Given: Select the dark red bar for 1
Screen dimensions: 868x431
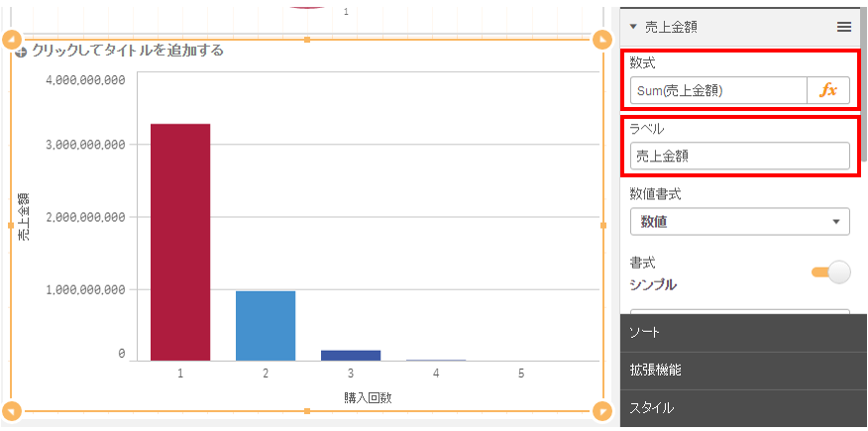Looking at the screenshot, I should pyautogui.click(x=180, y=243).
